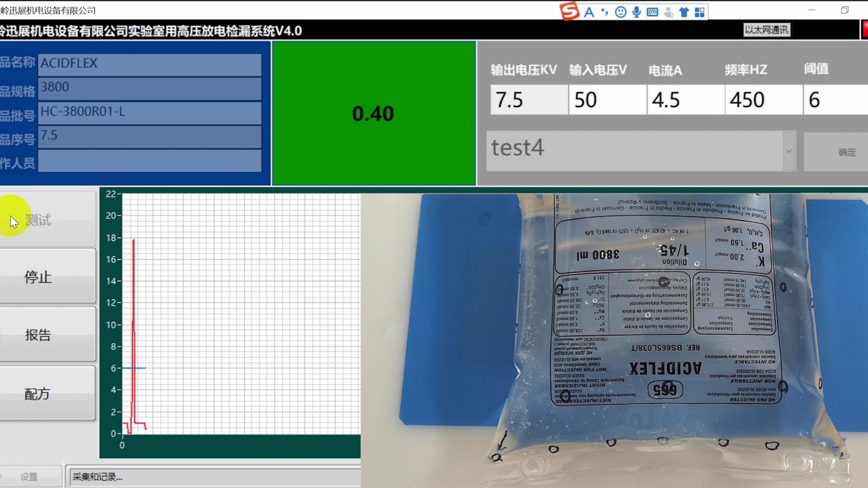The image size is (868, 488).
Task: Click the green 0.40 result display
Action: (x=374, y=113)
